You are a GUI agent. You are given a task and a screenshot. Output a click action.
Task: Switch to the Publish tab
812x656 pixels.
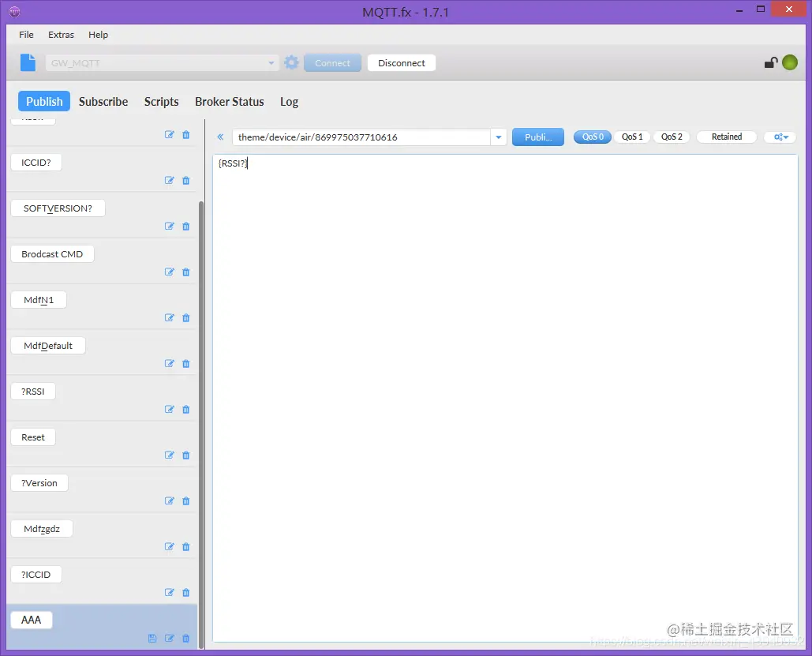coord(44,102)
